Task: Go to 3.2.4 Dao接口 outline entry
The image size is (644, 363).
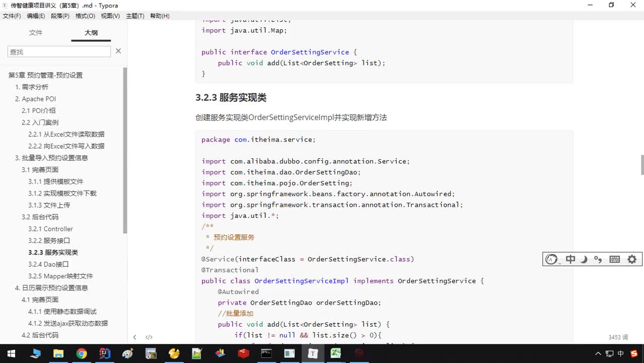Action: pyautogui.click(x=48, y=264)
